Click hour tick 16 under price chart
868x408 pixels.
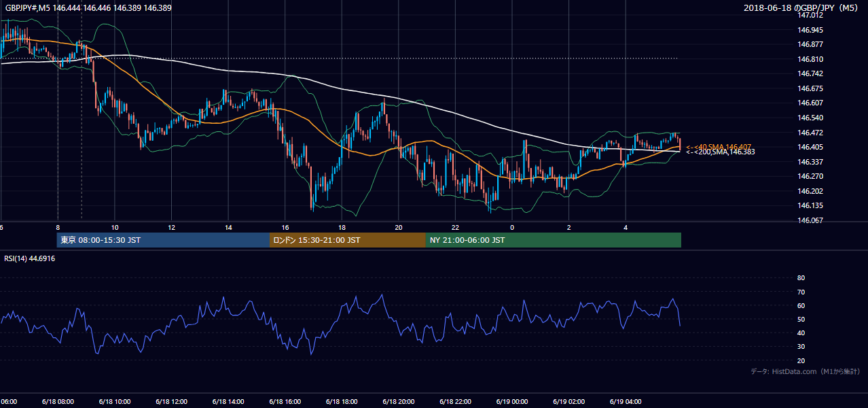[x=285, y=227]
